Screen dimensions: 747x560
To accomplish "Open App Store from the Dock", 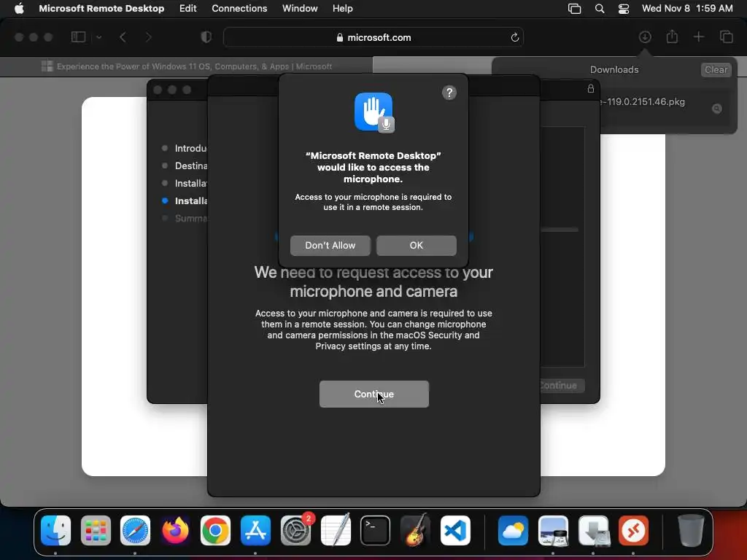I will pyautogui.click(x=255, y=530).
